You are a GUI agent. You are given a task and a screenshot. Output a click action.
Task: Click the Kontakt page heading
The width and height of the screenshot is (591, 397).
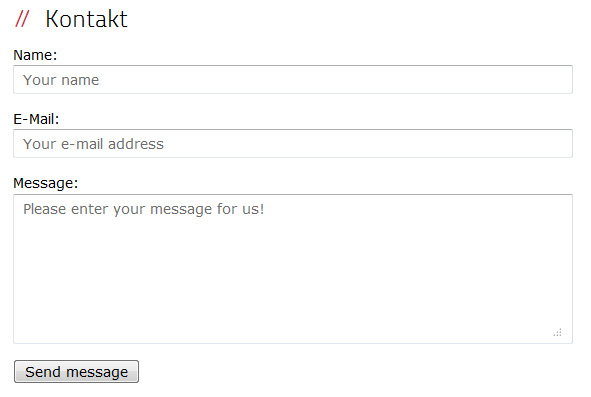pos(86,19)
